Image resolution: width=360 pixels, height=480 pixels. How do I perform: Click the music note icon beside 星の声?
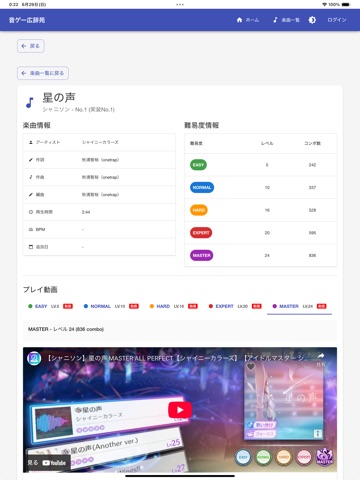click(x=30, y=103)
